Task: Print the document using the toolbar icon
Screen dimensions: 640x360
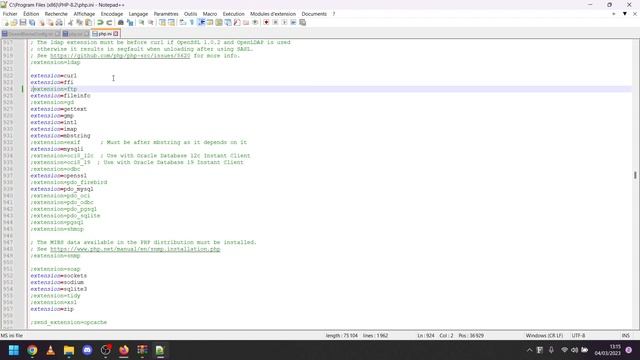Action: coord(59,22)
